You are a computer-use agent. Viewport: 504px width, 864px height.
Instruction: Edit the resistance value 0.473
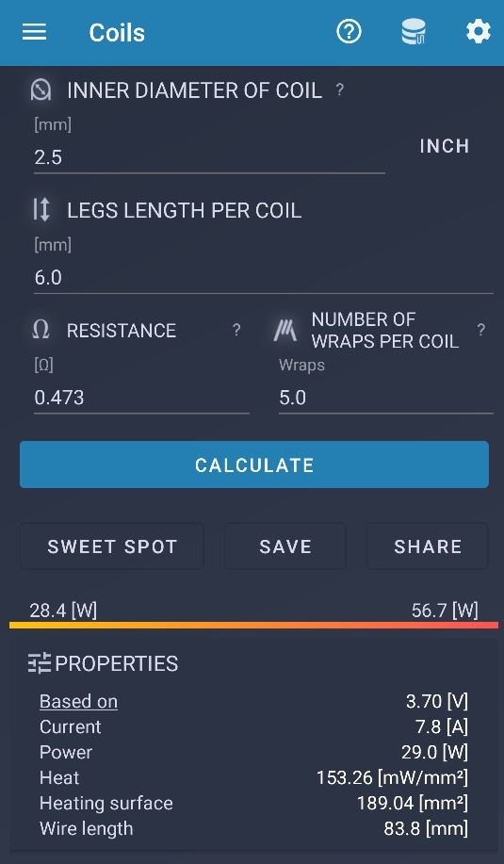pos(141,398)
